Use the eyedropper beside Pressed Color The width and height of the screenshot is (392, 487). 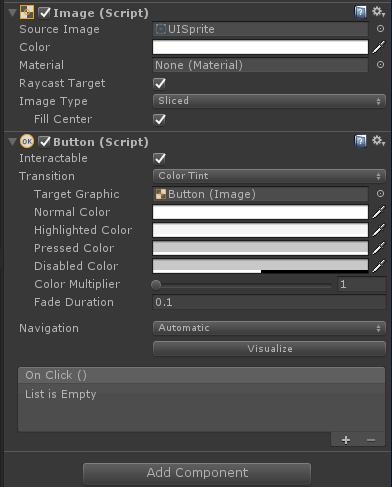click(379, 248)
